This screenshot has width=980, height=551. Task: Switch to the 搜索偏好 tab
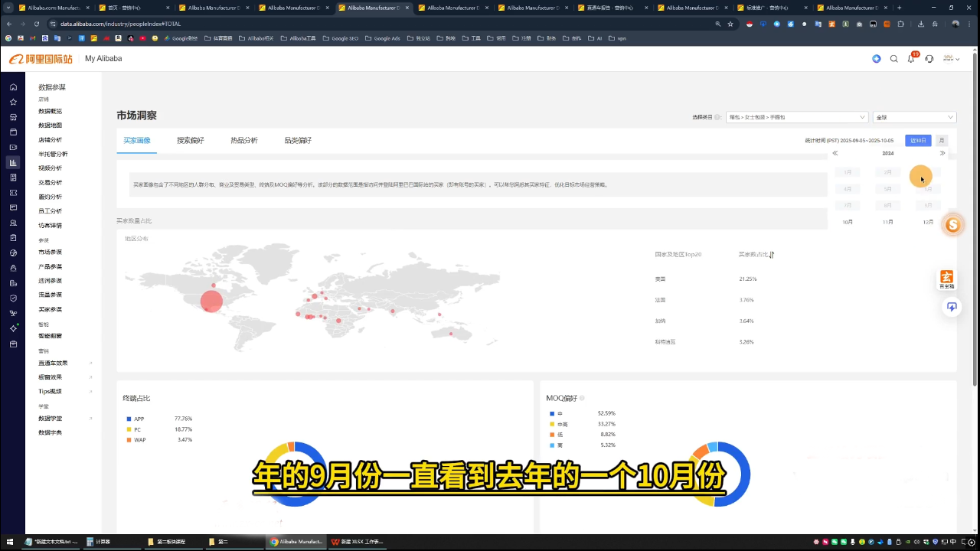pyautogui.click(x=191, y=140)
